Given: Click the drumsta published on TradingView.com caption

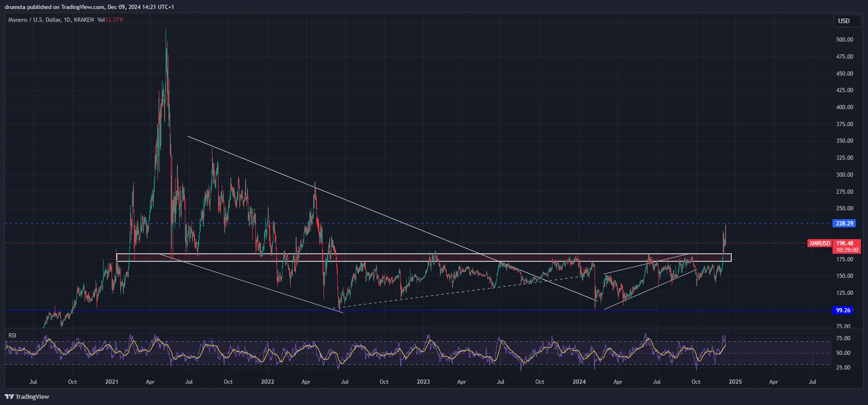Looking at the screenshot, I should click(x=89, y=7).
